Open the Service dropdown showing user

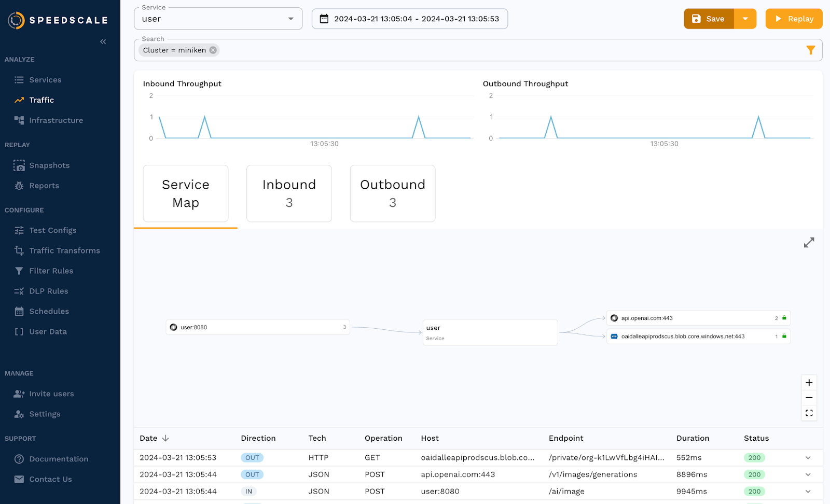click(218, 19)
